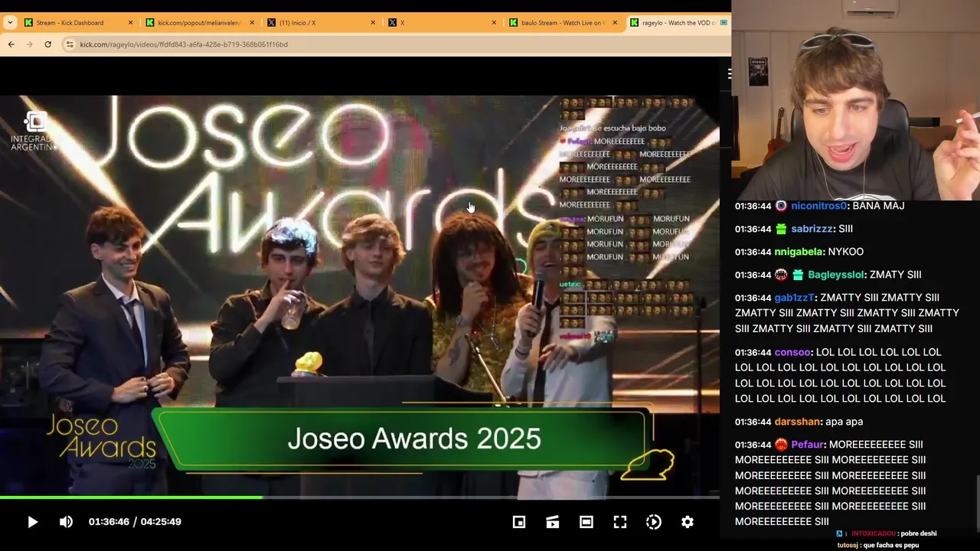Reload the current Kick page
Viewport: 980px width, 551px height.
(x=47, y=44)
